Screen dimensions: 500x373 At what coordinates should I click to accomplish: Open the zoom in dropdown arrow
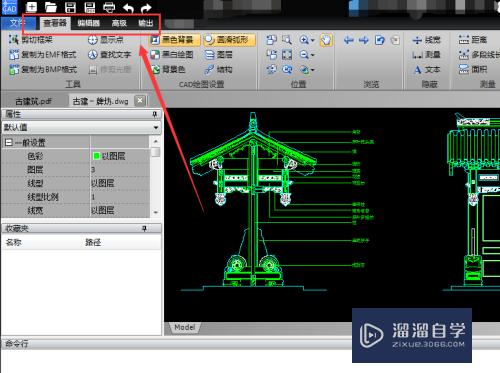coord(313,40)
